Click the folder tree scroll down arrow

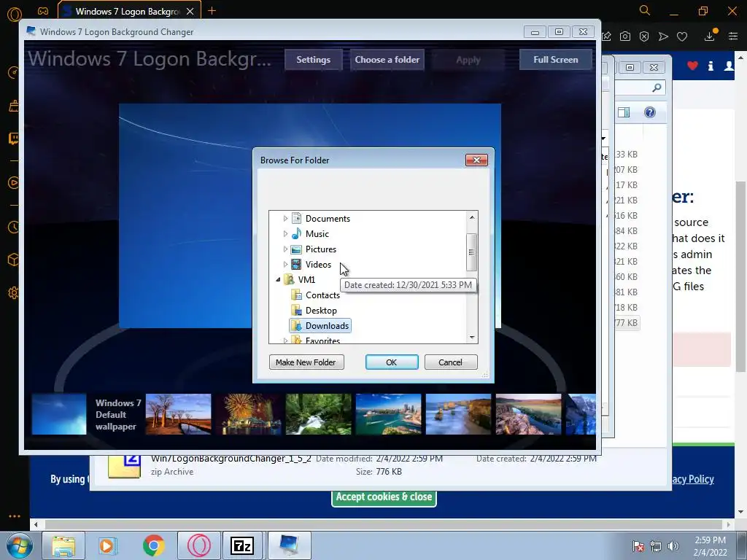(x=472, y=337)
